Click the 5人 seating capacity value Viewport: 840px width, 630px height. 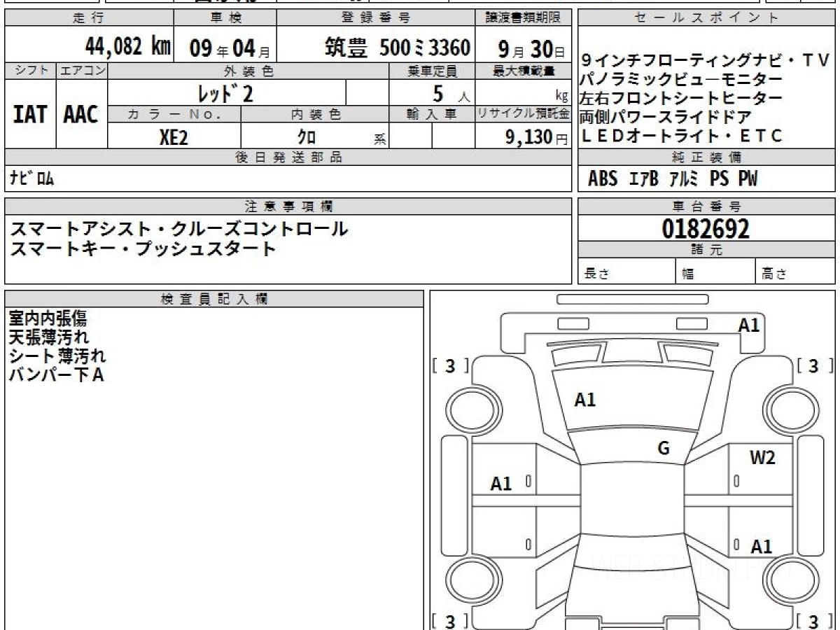pyautogui.click(x=452, y=93)
